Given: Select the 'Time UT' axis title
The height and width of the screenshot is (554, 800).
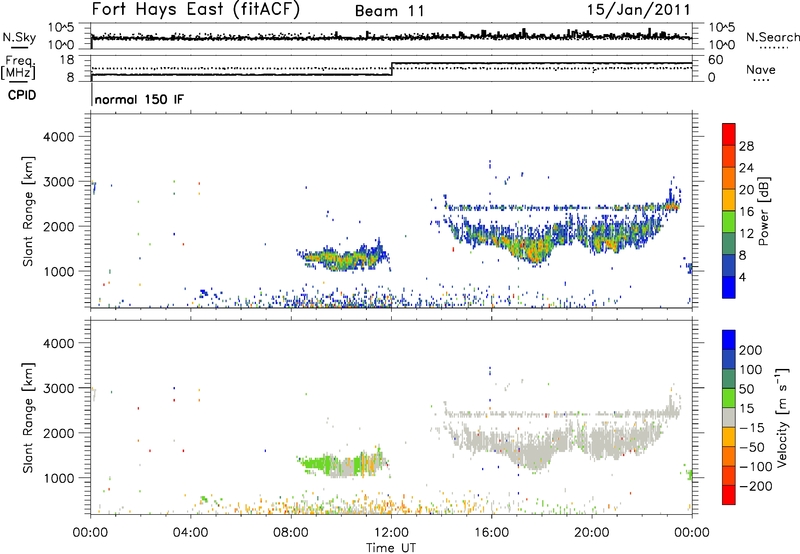Looking at the screenshot, I should tap(391, 548).
